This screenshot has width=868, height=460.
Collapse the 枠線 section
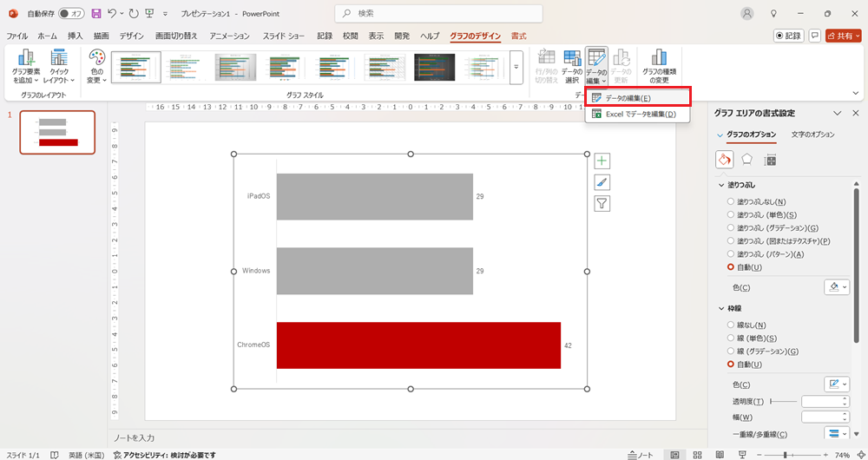[721, 308]
